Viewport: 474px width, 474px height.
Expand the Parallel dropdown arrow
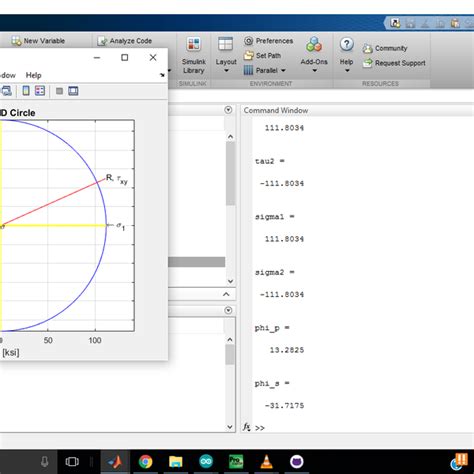click(x=283, y=70)
